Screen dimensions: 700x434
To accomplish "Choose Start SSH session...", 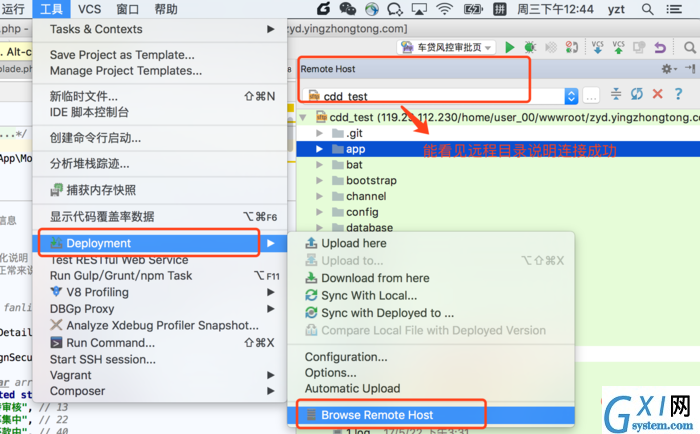I will 160,359.
